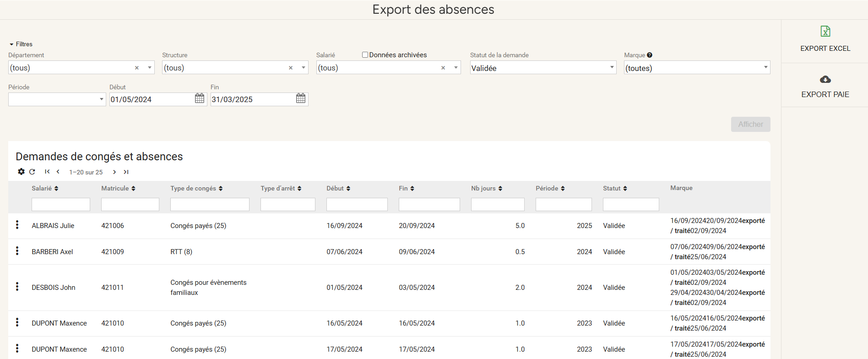The image size is (868, 359).
Task: Click the Afficher button
Action: tap(750, 124)
